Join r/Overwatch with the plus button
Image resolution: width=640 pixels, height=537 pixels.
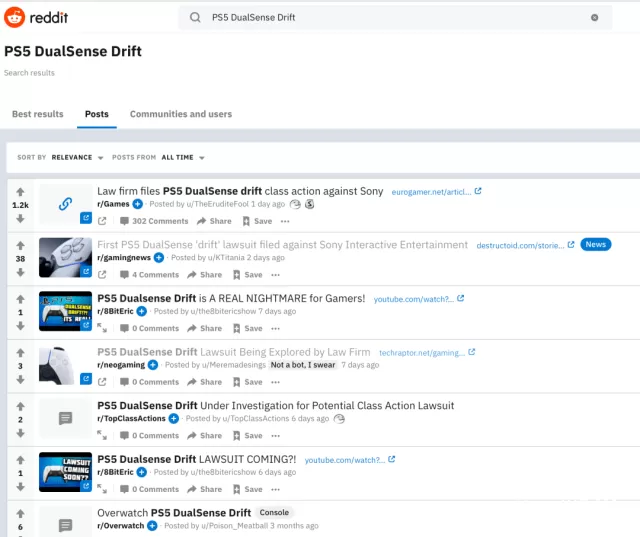[152, 526]
